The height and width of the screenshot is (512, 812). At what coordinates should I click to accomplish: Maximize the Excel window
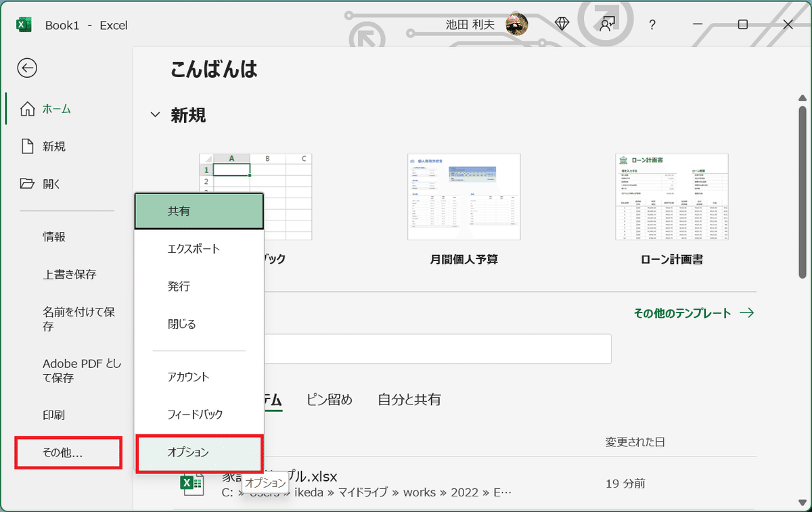click(742, 24)
